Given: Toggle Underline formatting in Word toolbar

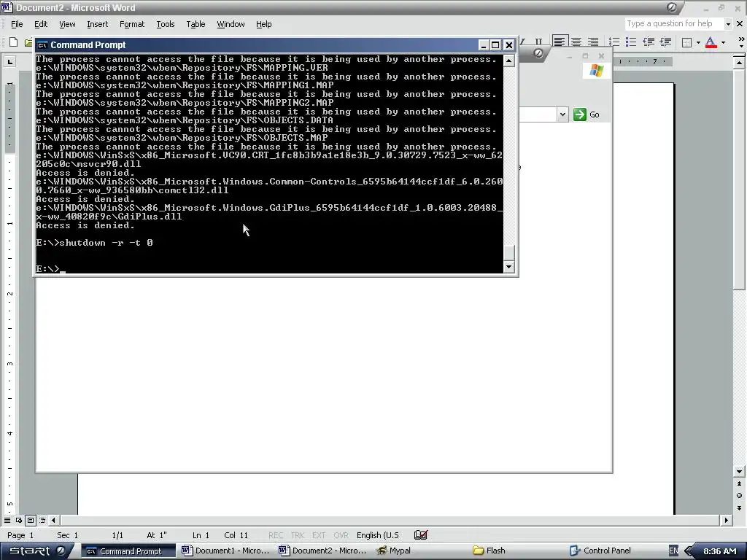Looking at the screenshot, I should pos(538,42).
